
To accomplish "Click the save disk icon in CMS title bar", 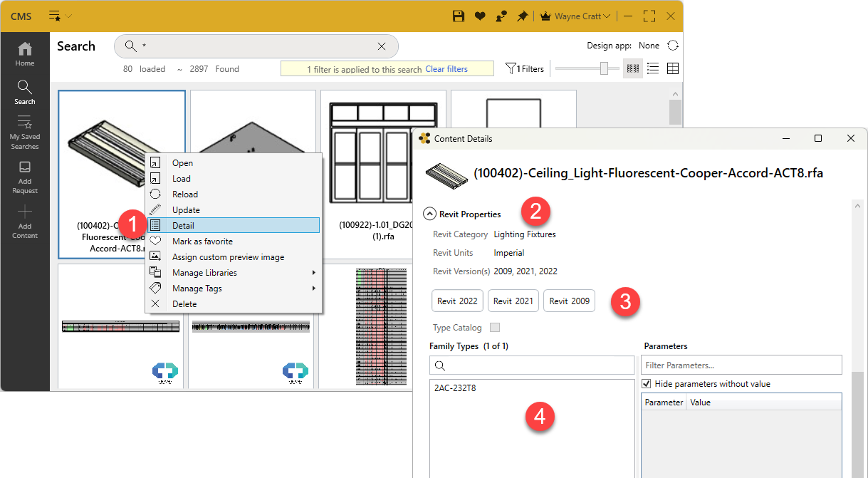I will tap(459, 16).
